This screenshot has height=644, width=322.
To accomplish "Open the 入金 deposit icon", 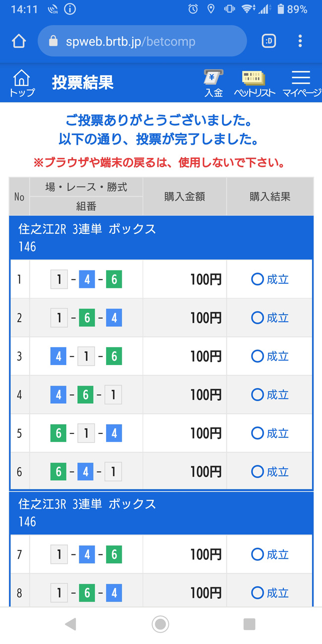I will [x=214, y=83].
